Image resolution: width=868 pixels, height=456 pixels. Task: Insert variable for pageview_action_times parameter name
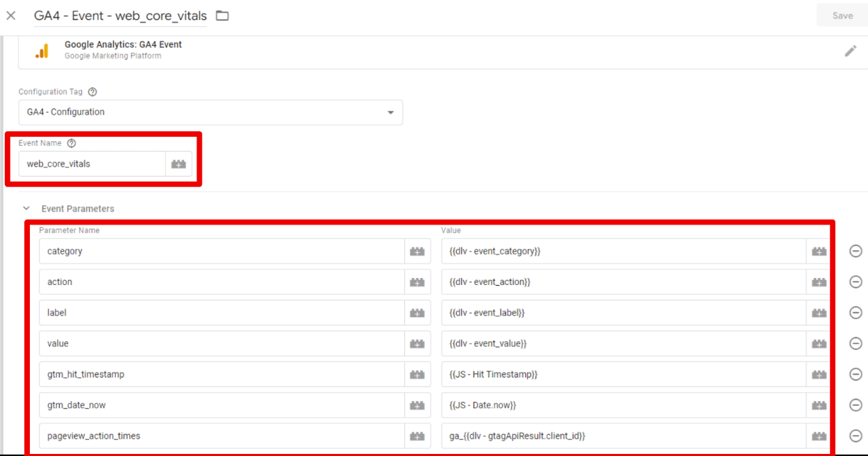point(417,436)
